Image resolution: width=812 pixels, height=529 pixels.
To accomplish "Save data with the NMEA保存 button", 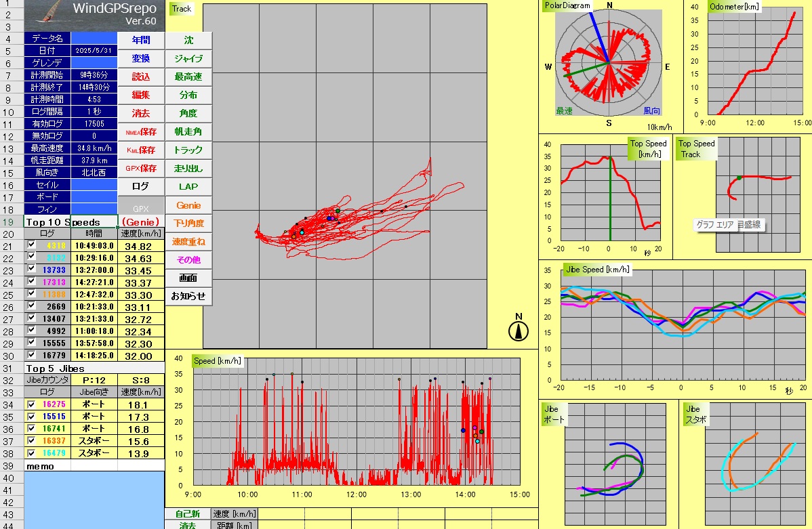I will pos(141,132).
